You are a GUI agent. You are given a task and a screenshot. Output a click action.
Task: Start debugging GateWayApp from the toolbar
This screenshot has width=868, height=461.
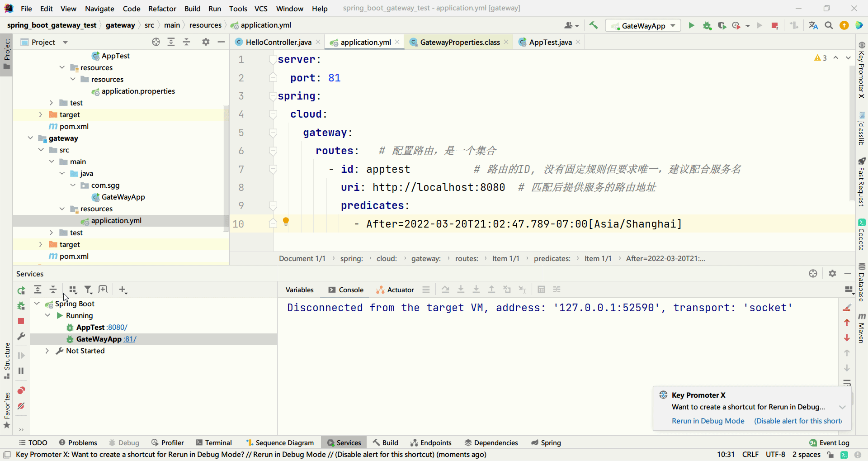point(707,26)
